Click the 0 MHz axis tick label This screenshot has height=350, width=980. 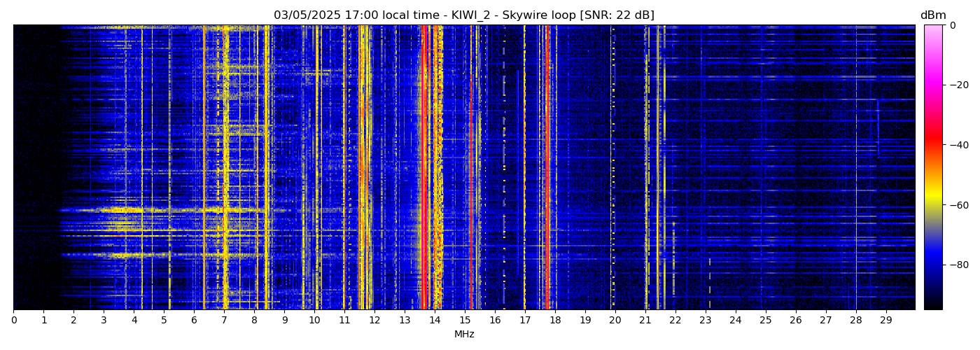click(13, 321)
